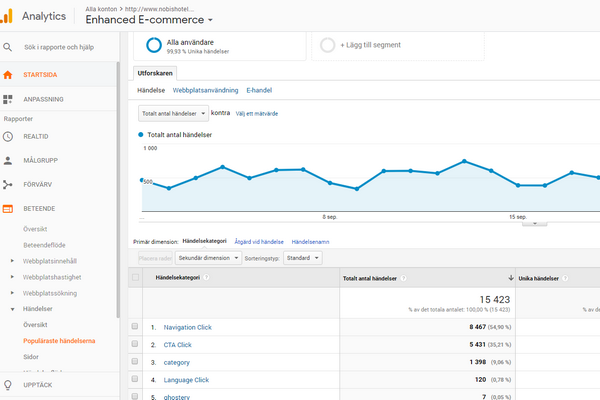Screen dimensions: 600x400
Task: Switch to the Webbplatsanvändning tab
Action: tap(205, 90)
